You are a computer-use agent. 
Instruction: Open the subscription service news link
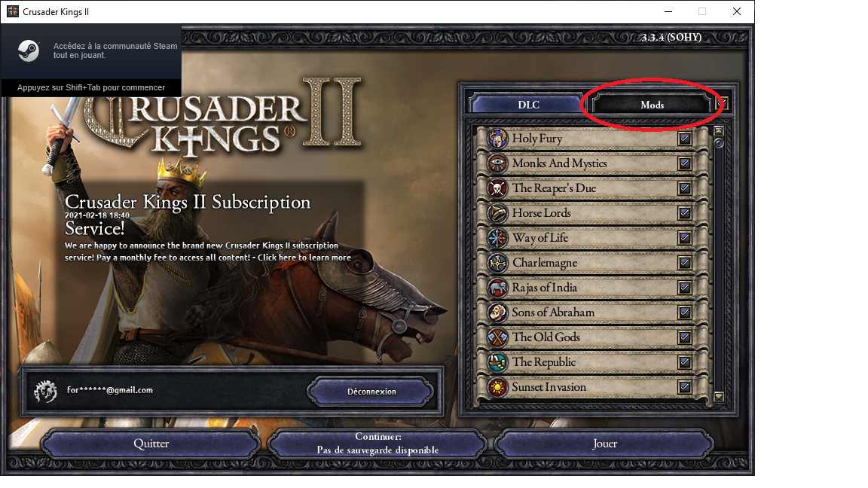coord(208,252)
